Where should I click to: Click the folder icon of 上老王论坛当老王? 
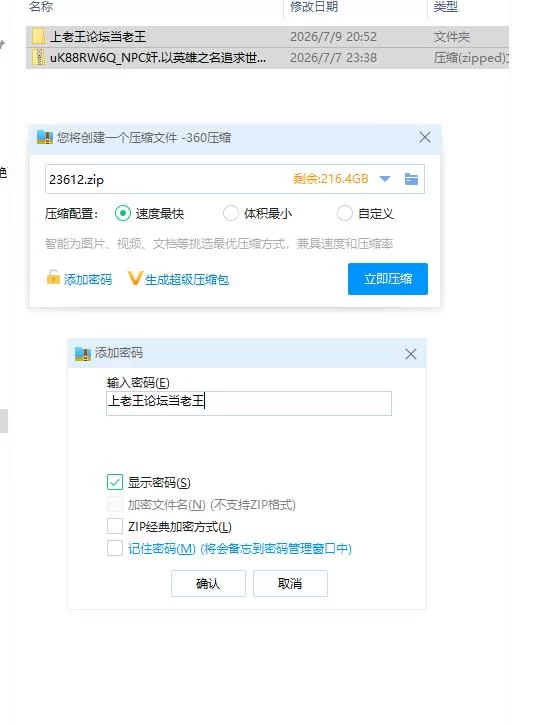tap(38, 36)
